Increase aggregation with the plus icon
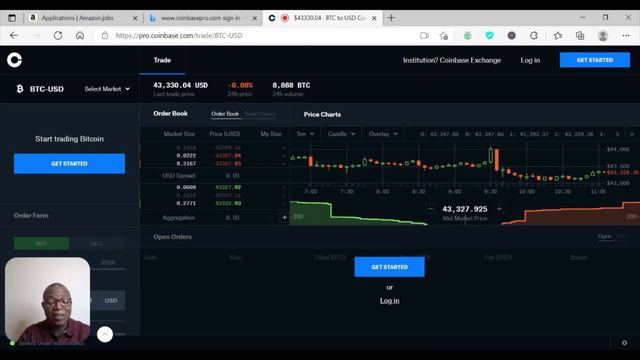The image size is (640, 360). [284, 217]
